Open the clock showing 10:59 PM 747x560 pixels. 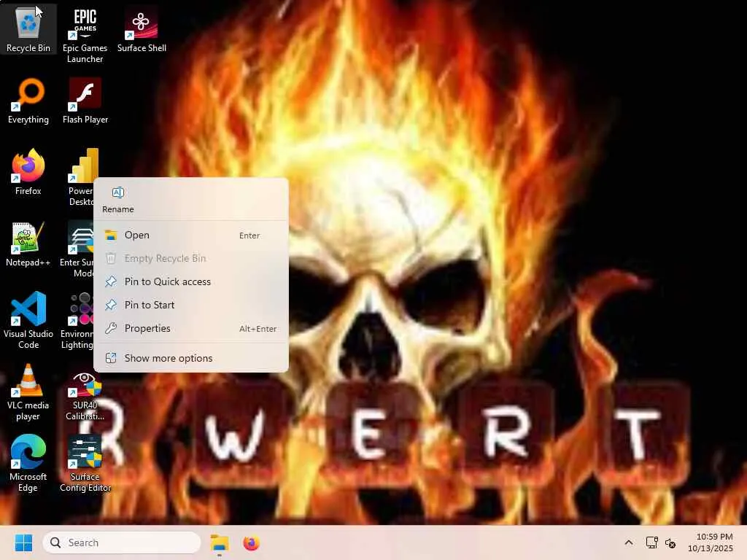(x=711, y=542)
